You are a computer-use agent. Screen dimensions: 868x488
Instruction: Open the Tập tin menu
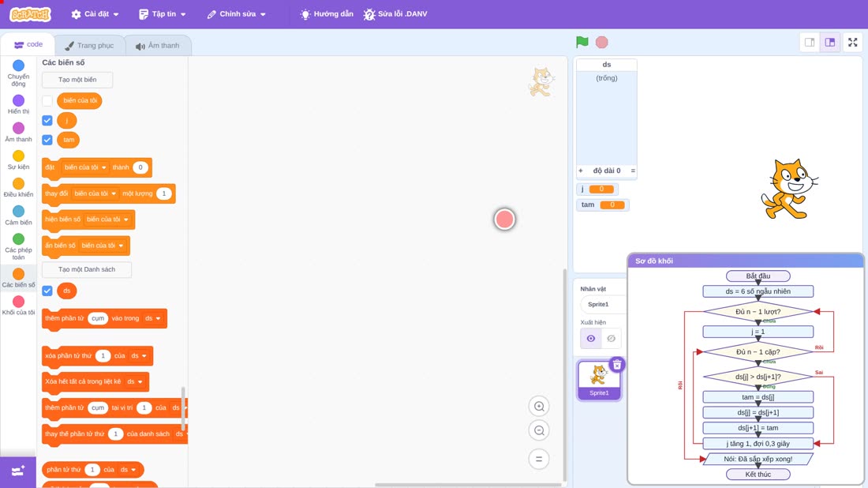(x=163, y=14)
